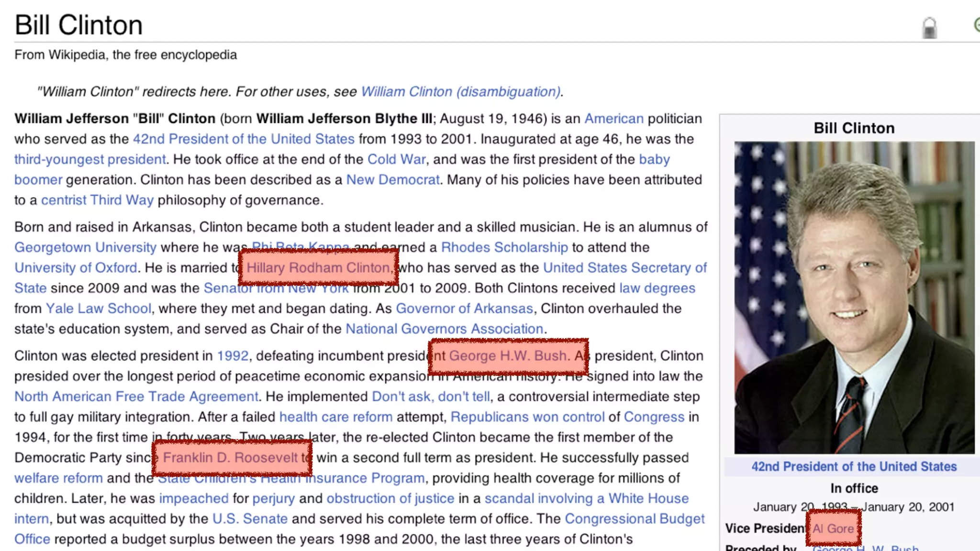Open the New Democrat link
Viewport: 980px width, 551px height.
tap(392, 180)
